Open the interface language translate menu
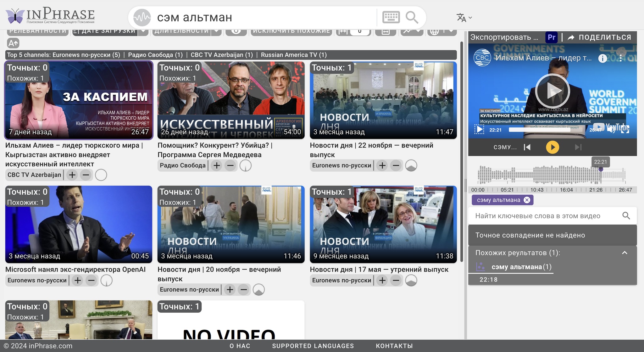The width and height of the screenshot is (644, 352). click(x=464, y=18)
